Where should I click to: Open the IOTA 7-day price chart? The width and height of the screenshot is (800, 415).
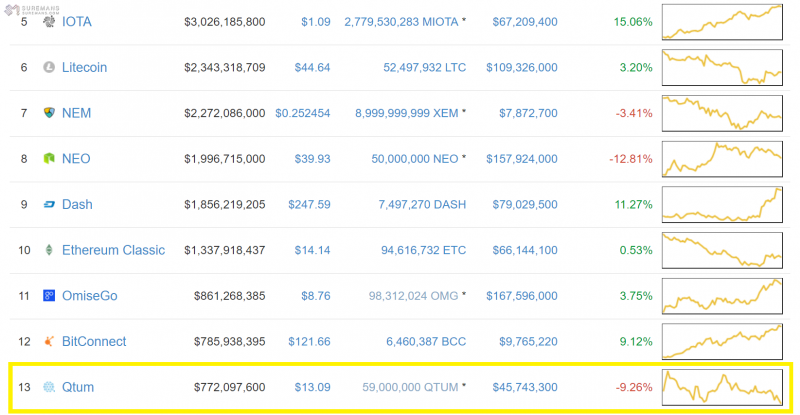tap(722, 22)
